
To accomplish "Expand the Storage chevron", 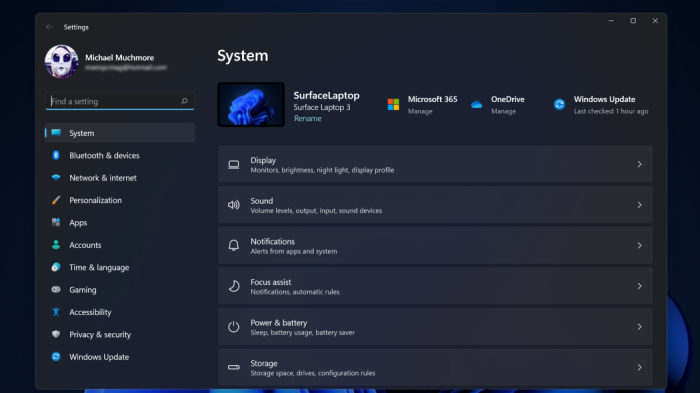I will (x=639, y=367).
